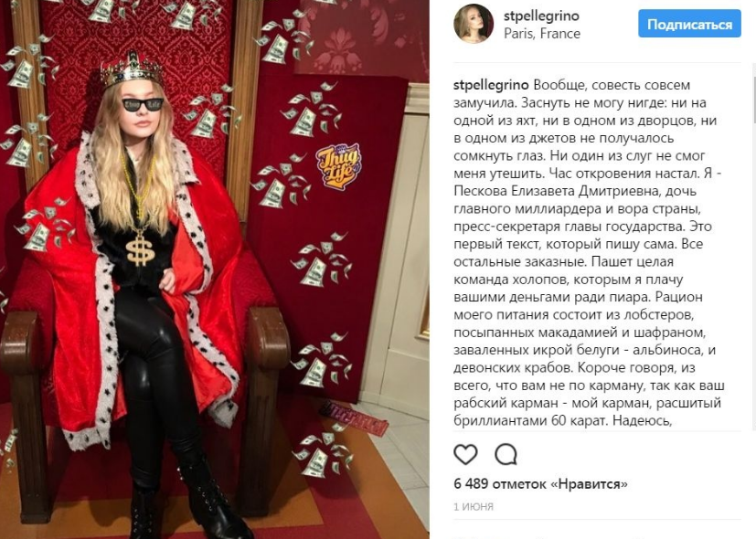Image resolution: width=756 pixels, height=539 pixels.
Task: Click the stpellegrino username starting the caption
Action: (491, 85)
